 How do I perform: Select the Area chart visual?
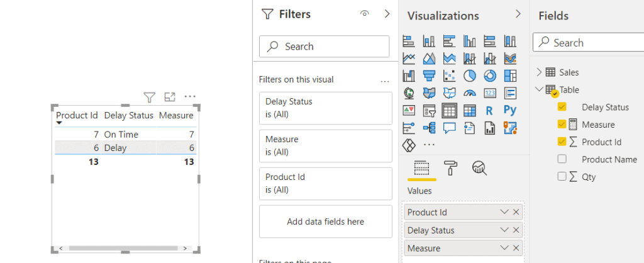coord(429,59)
